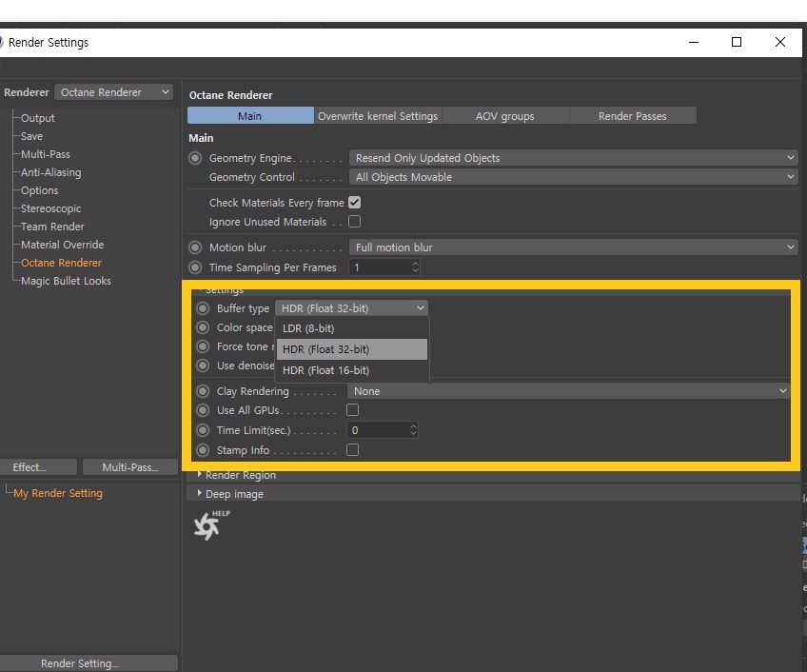Select My Render Setting preset
This screenshot has height=672, width=807.
coord(58,493)
